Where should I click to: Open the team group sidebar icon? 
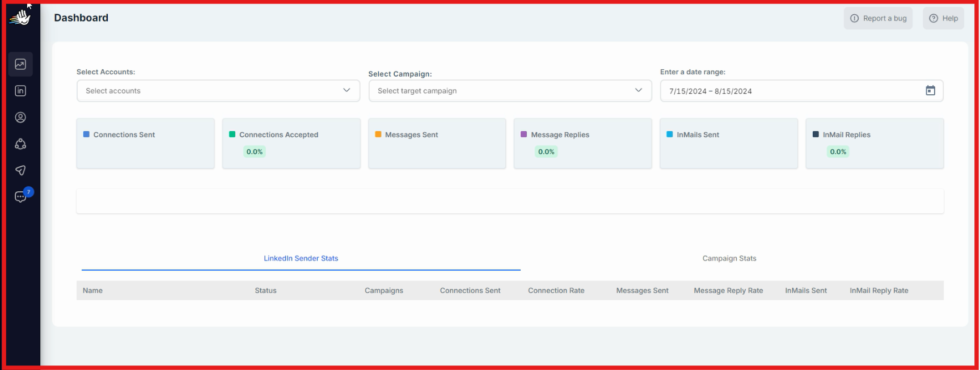pyautogui.click(x=20, y=144)
